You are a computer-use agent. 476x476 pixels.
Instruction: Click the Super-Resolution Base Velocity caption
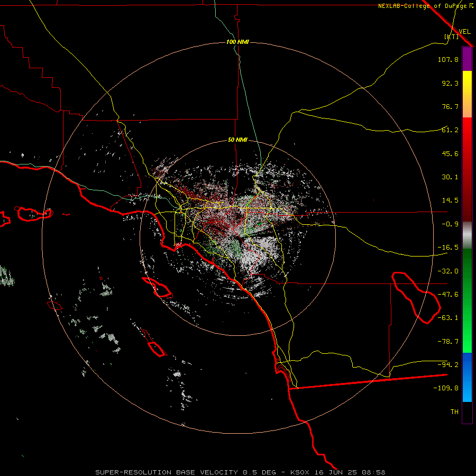point(241,472)
